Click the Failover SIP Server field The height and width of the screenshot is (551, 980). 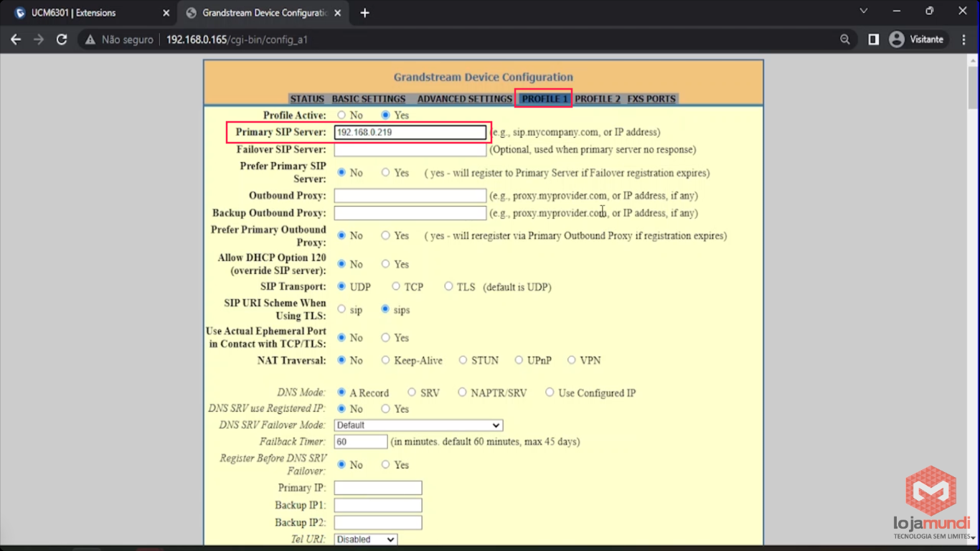pyautogui.click(x=410, y=150)
